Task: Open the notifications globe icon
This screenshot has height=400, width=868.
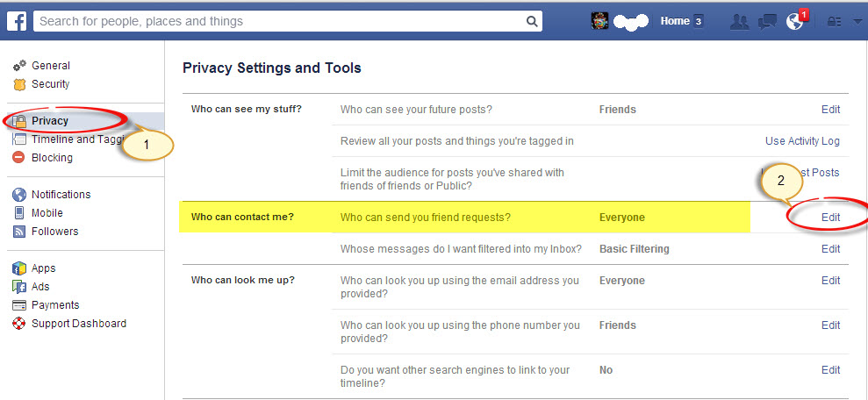Action: 795,22
